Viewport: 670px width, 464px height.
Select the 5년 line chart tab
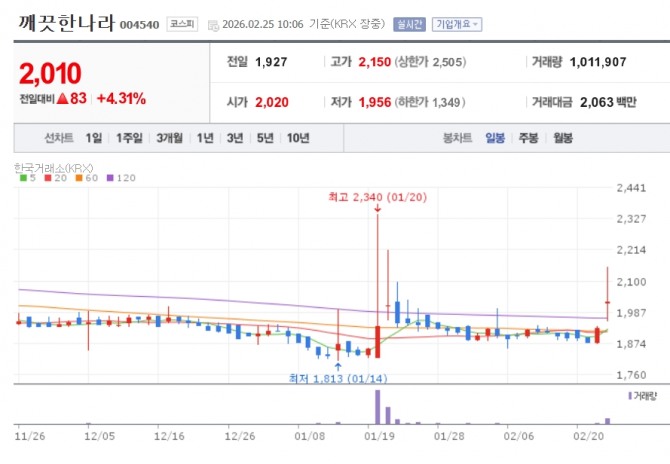point(265,138)
